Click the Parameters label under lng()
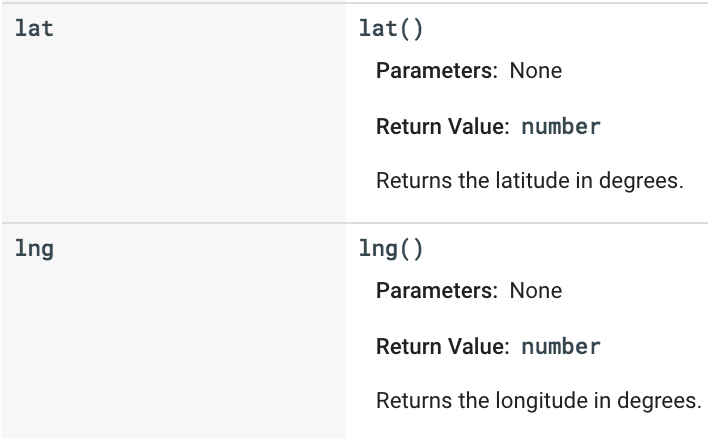Screen dimensions: 708x438 pos(437,291)
